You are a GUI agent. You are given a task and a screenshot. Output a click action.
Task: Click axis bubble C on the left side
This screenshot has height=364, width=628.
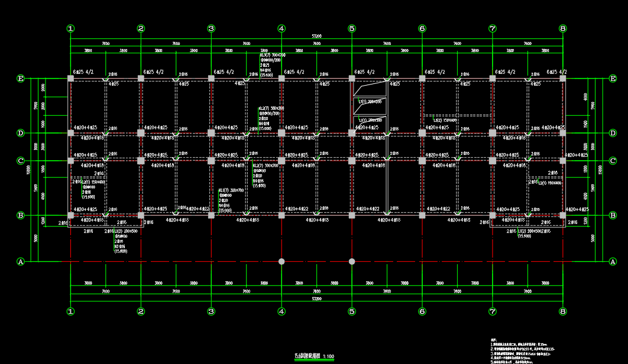[21, 161]
